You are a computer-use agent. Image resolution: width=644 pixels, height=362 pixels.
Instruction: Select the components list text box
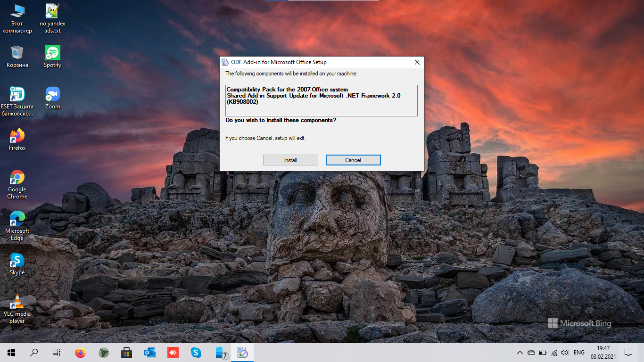[x=322, y=100]
